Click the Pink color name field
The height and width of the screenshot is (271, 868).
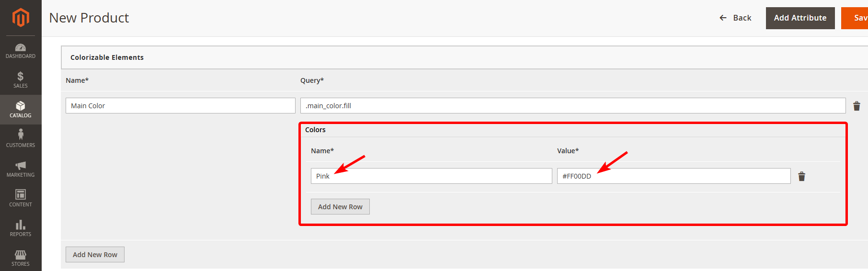431,176
